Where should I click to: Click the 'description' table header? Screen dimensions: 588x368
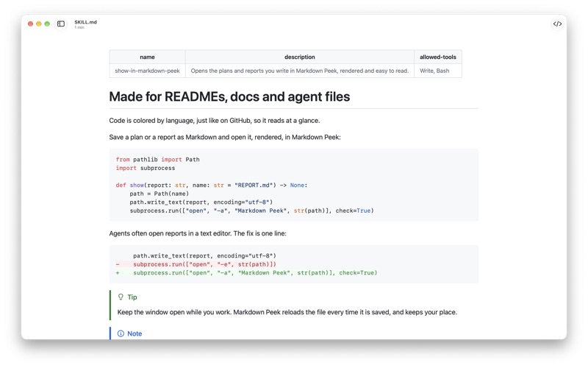pos(300,57)
